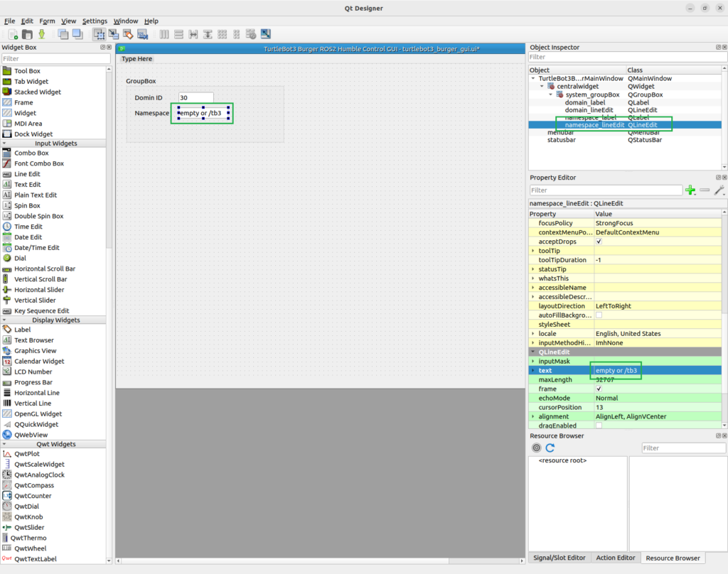Image resolution: width=728 pixels, height=574 pixels.
Task: Select domain_lineEdit in the Object Inspector
Action: pos(589,110)
